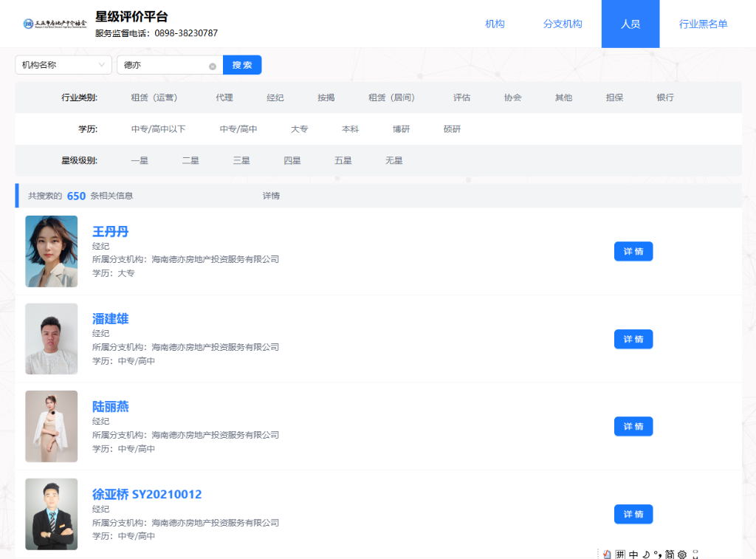756x559 pixels.
Task: Toggle IME punctuation mode icon
Action: (x=657, y=554)
